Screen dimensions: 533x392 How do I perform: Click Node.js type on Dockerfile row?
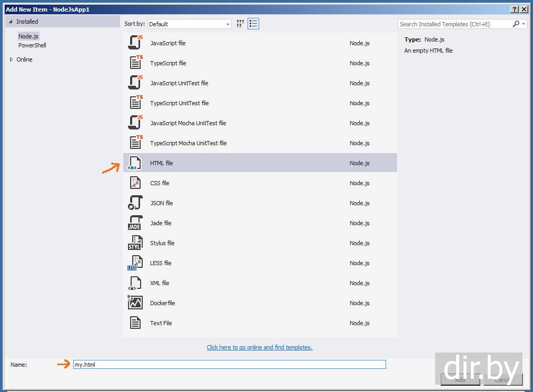pos(359,303)
